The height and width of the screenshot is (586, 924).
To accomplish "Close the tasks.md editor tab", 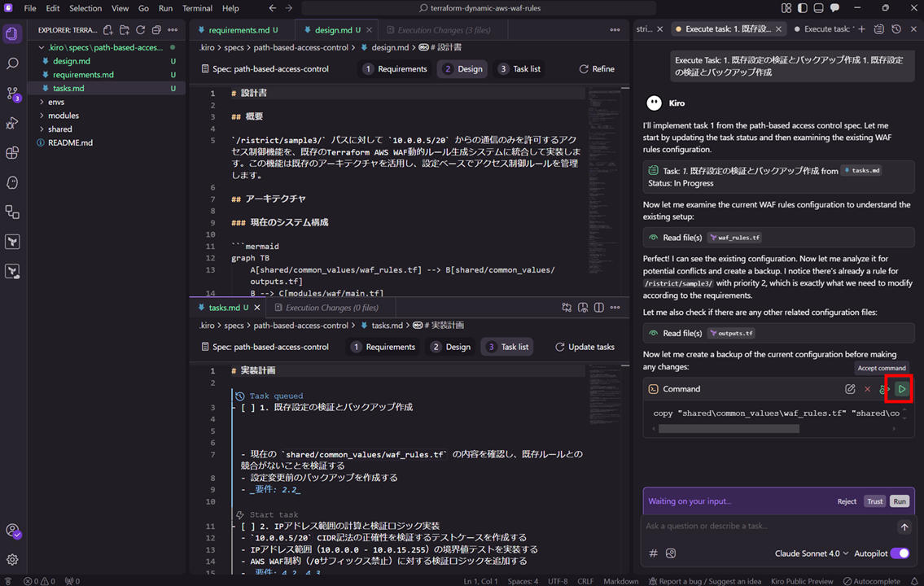I will click(x=257, y=308).
